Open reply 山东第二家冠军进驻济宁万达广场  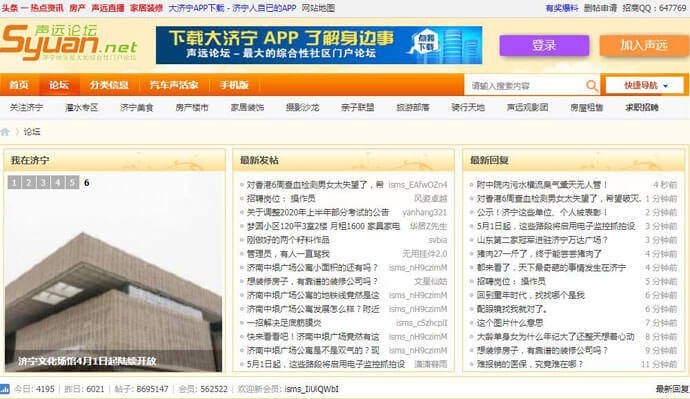click(x=542, y=240)
